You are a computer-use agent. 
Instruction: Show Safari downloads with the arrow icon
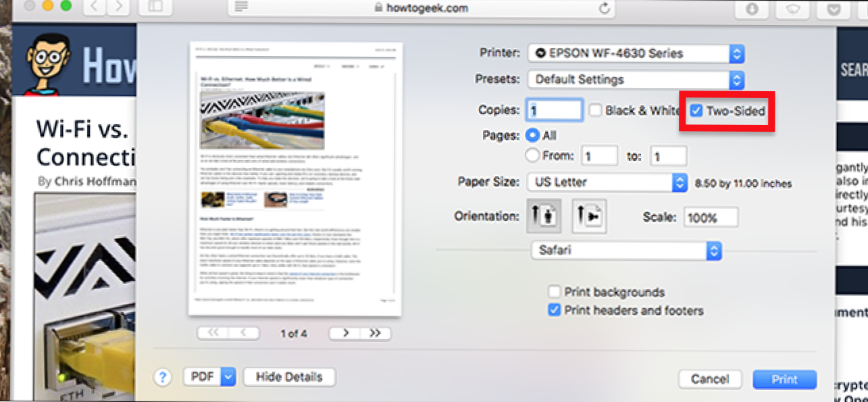(752, 9)
